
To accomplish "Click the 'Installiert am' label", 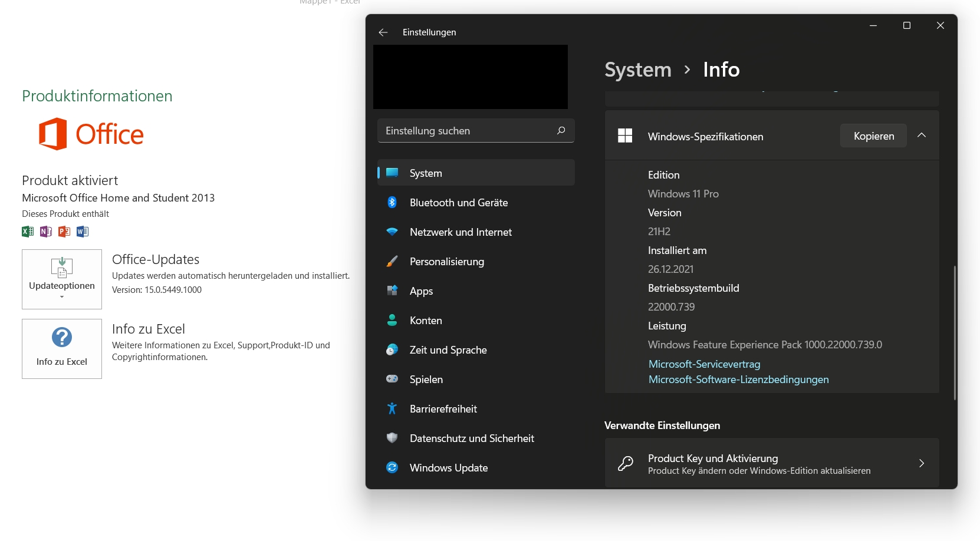I will tap(678, 250).
